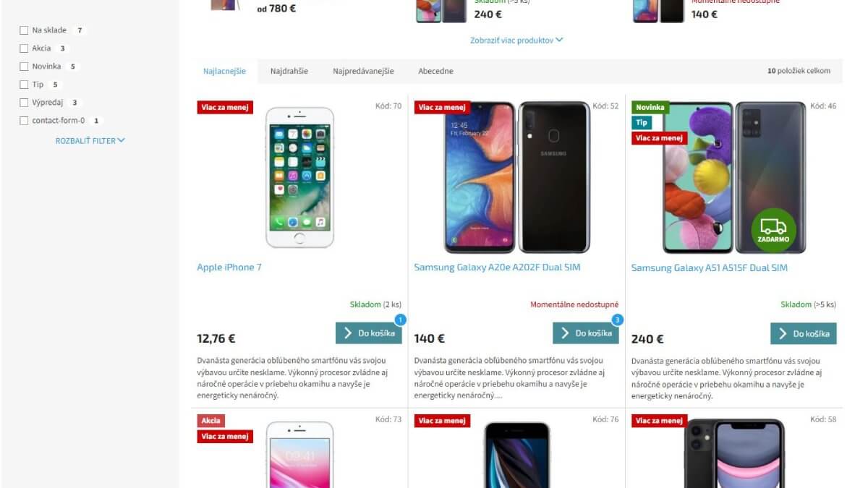The image size is (868, 488).
Task: Switch to the 'Najdrahšie' sorting tab
Action: click(x=289, y=71)
